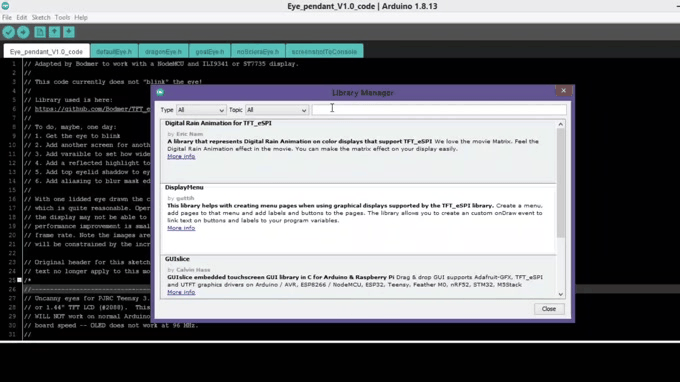Open More info for GUIslice library
This screenshot has width=680, height=382.
tap(181, 292)
